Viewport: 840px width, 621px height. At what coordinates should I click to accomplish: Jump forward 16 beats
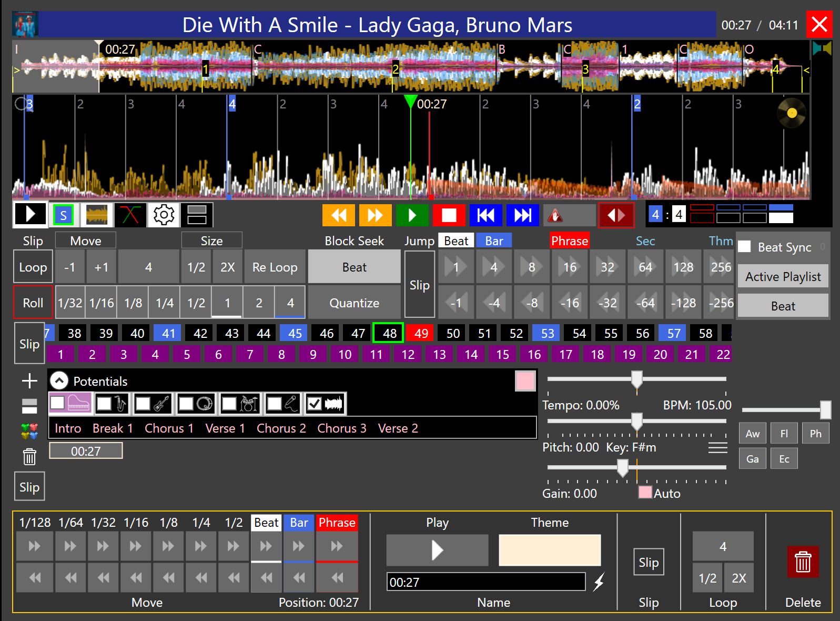(x=570, y=267)
